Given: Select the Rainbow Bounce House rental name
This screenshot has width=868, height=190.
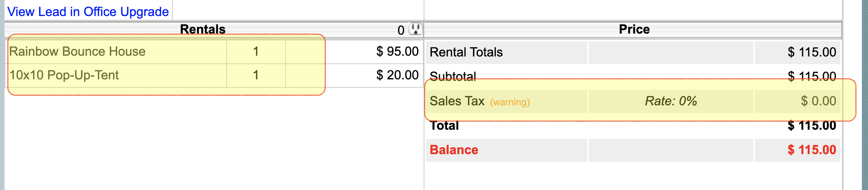Looking at the screenshot, I should (77, 52).
